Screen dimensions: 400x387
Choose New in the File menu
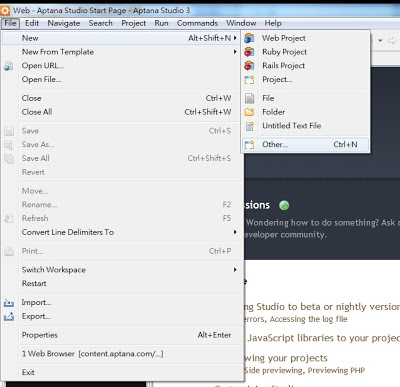(121, 38)
